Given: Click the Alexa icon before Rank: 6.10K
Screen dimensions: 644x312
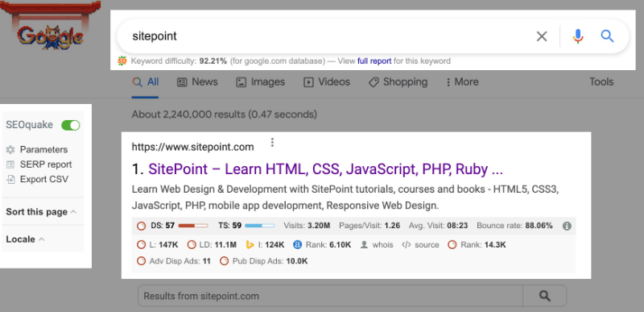Looking at the screenshot, I should 298,245.
